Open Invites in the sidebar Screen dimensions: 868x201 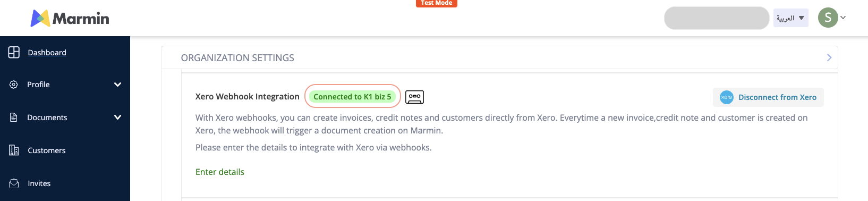39,183
